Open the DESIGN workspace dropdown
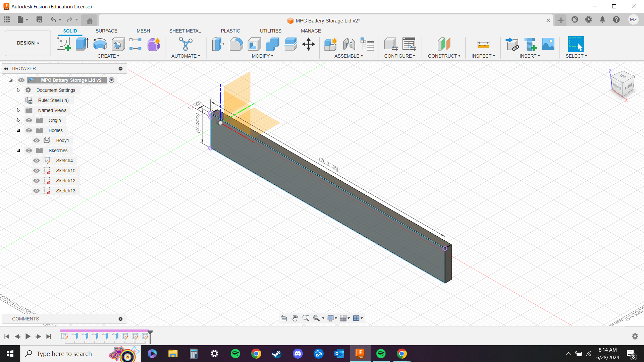 28,43
